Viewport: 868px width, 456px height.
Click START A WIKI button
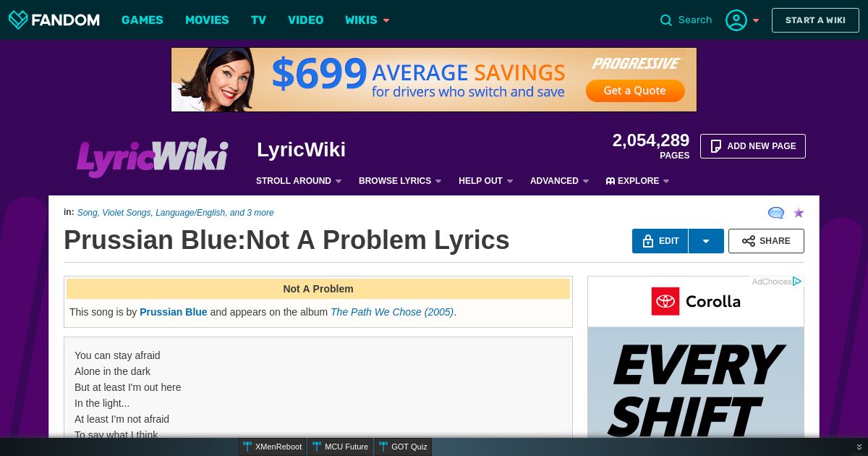815,20
